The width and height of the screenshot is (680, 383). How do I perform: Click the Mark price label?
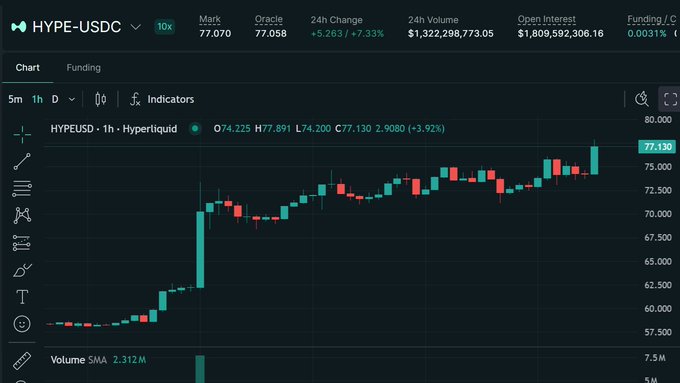tap(210, 19)
